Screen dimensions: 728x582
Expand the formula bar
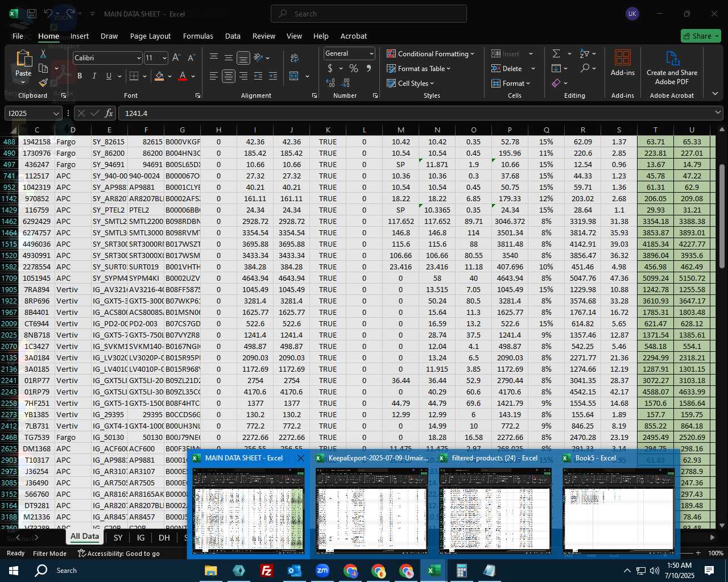tap(718, 113)
